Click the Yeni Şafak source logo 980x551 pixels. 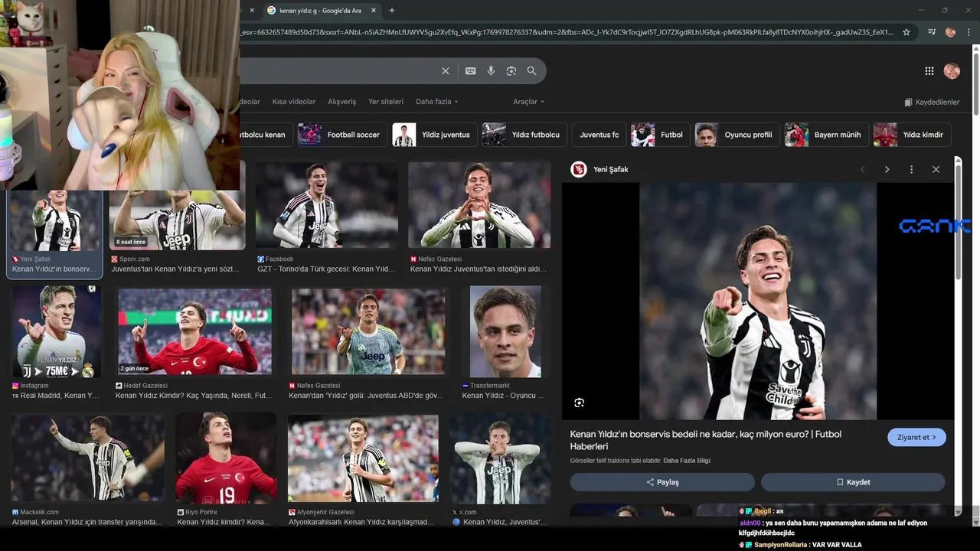click(x=579, y=169)
